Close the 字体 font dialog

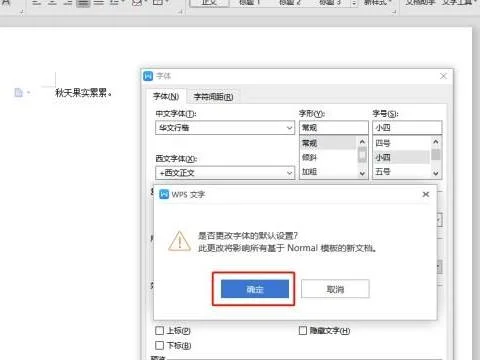[443, 76]
